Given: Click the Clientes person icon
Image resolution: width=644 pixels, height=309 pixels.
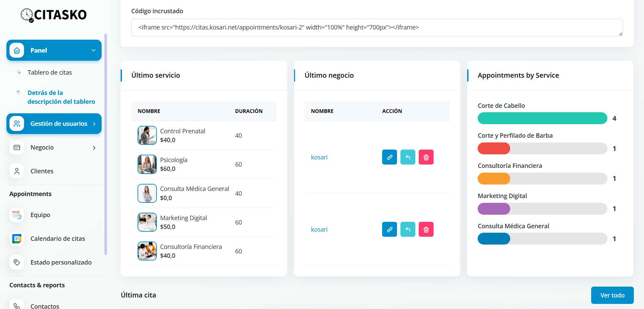Looking at the screenshot, I should click(17, 171).
